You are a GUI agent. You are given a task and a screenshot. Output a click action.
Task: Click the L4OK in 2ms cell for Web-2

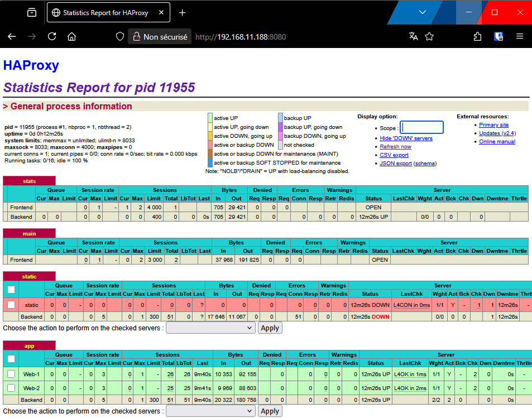pyautogui.click(x=410, y=388)
